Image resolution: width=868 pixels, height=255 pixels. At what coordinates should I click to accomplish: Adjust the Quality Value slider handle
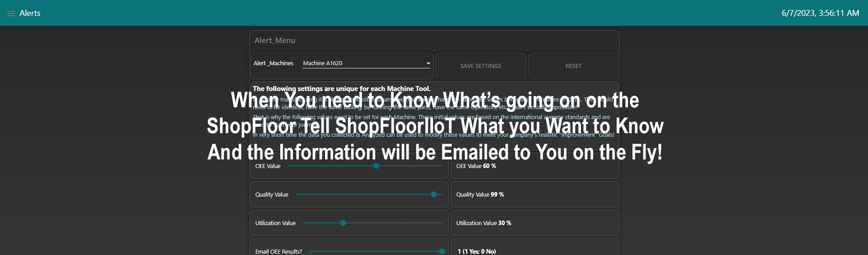(x=434, y=195)
